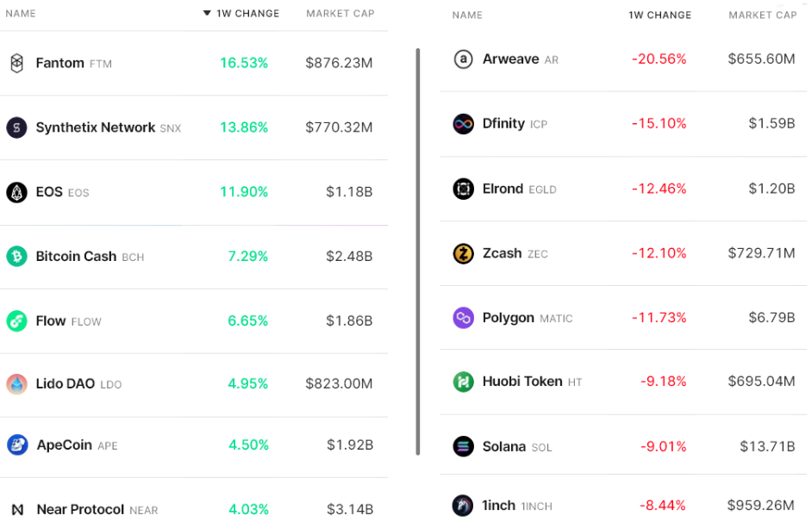Click the Solana logo icon
The width and height of the screenshot is (812, 528).
click(x=463, y=446)
